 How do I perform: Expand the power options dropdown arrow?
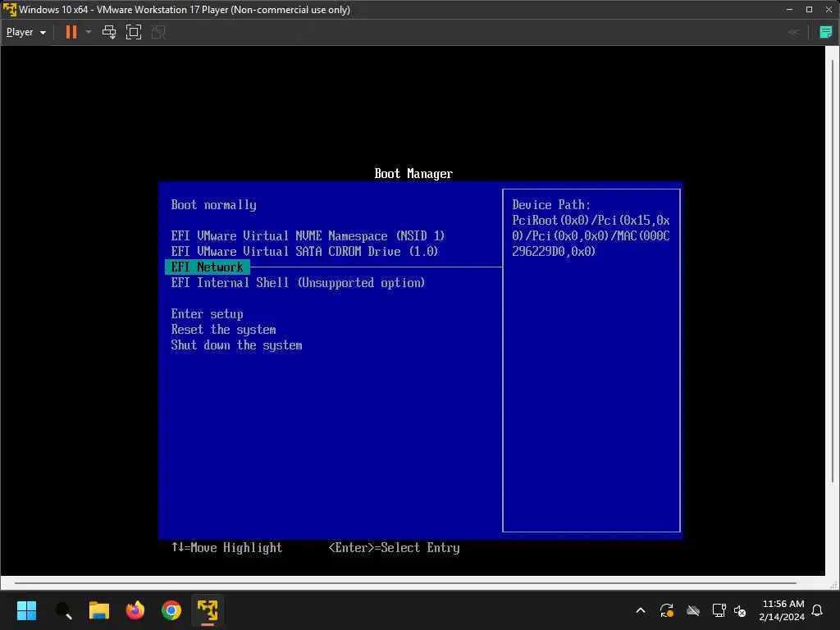click(x=89, y=32)
